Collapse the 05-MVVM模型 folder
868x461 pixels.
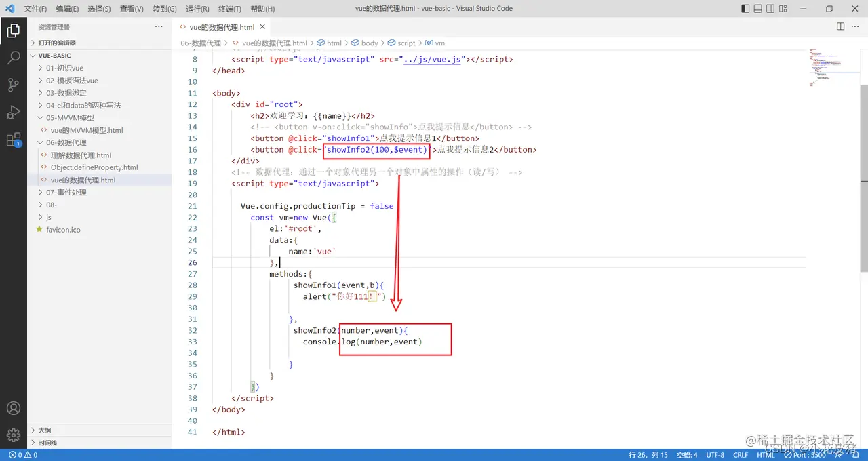[99, 118]
